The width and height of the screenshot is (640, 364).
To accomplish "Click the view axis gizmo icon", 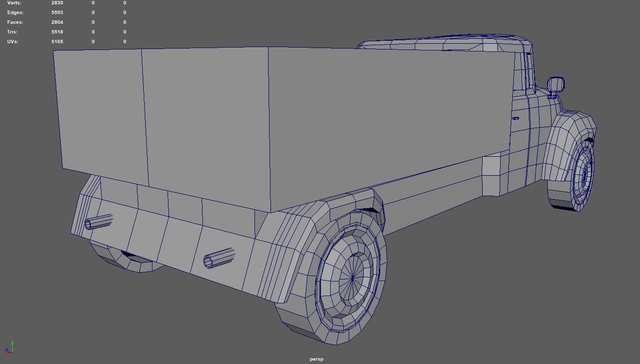I will point(9,347).
